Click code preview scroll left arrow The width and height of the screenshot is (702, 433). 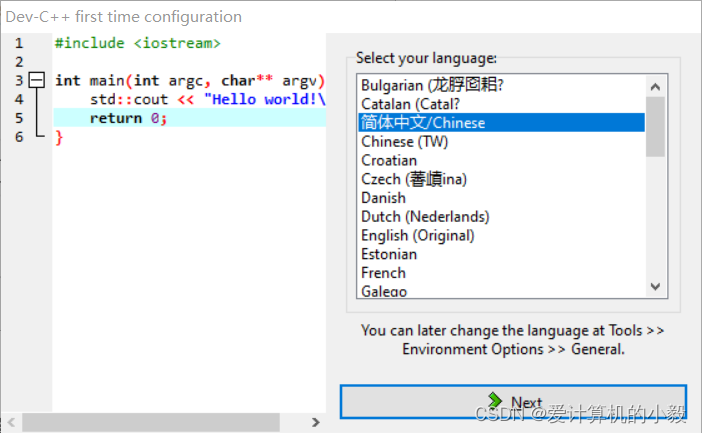12,422
